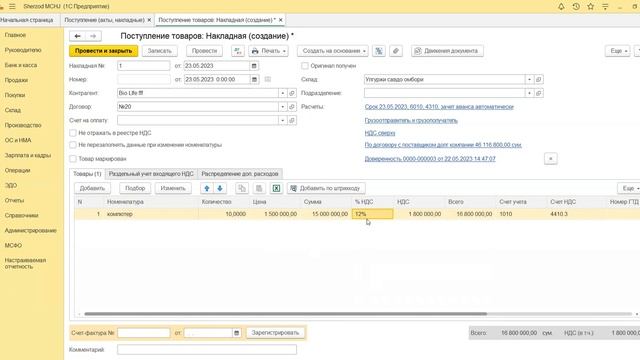Move row down with blue arrow
640x360 pixels.
[220, 188]
